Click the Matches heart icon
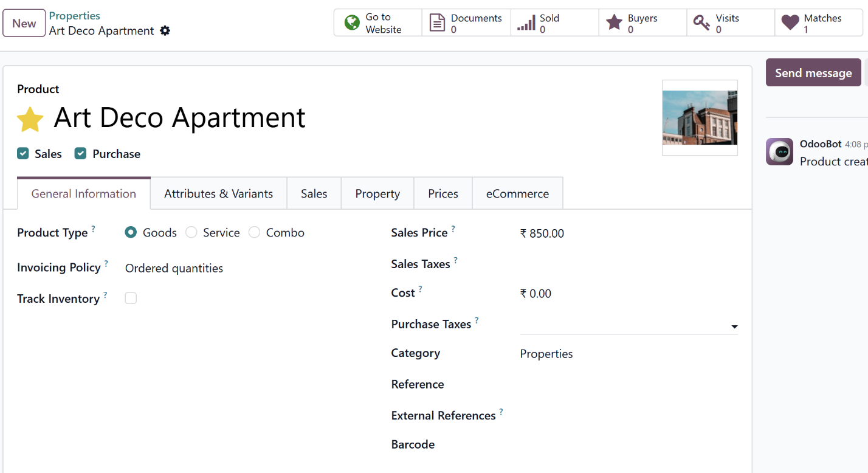Image resolution: width=868 pixels, height=473 pixels. [790, 23]
